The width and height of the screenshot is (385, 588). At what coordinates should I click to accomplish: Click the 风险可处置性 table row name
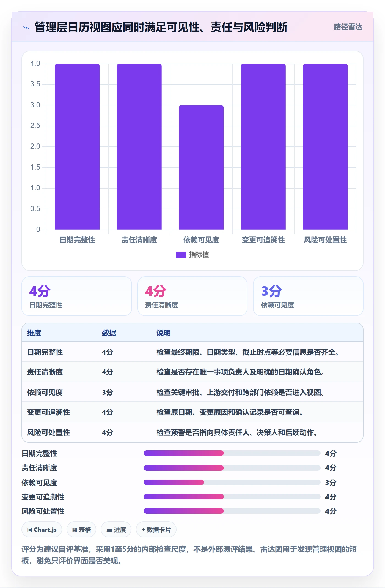[x=48, y=432]
